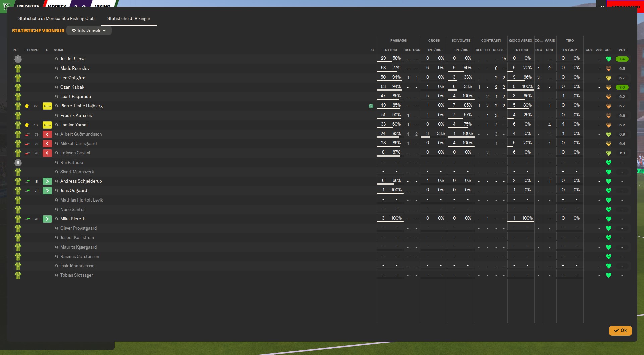
Task: Click swap arrows icon in Guðmundsson row
Action: [28, 134]
